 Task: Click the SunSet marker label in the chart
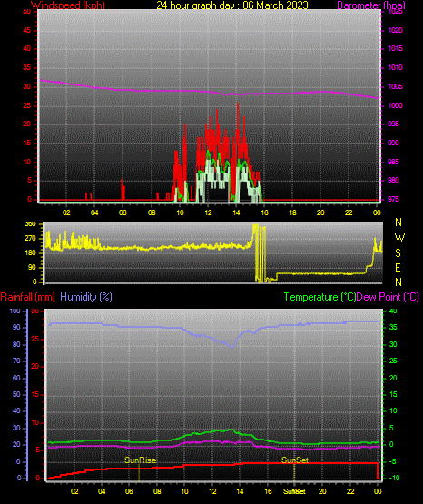click(295, 460)
